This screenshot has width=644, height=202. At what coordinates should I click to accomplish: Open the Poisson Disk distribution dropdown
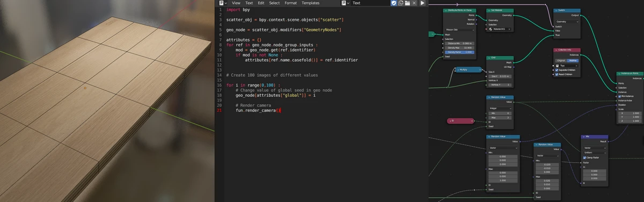(459, 30)
